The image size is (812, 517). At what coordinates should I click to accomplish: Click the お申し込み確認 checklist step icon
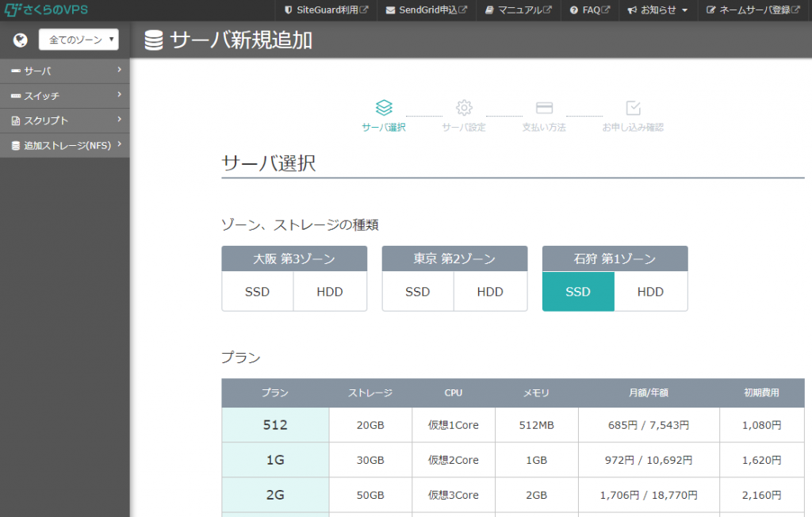pos(630,109)
